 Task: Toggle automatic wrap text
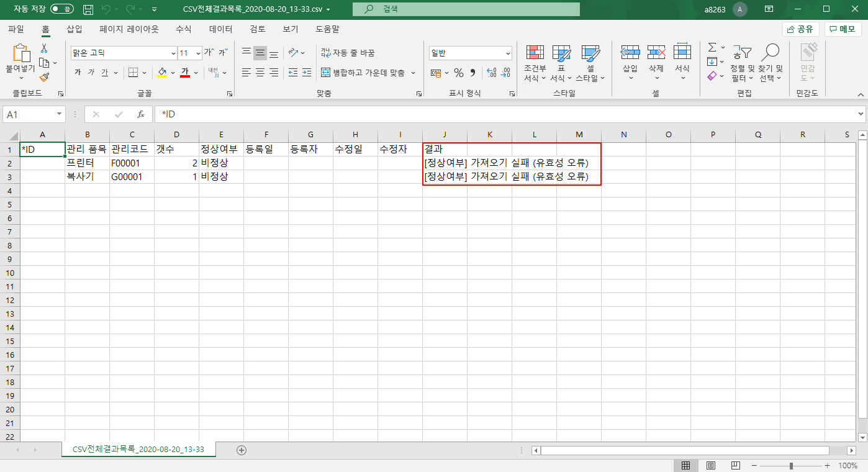click(348, 53)
